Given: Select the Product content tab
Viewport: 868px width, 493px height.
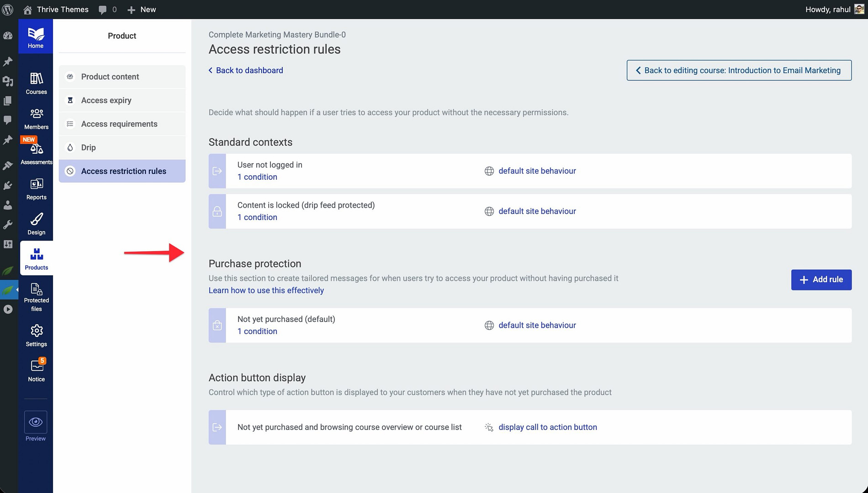Looking at the screenshot, I should coord(110,77).
